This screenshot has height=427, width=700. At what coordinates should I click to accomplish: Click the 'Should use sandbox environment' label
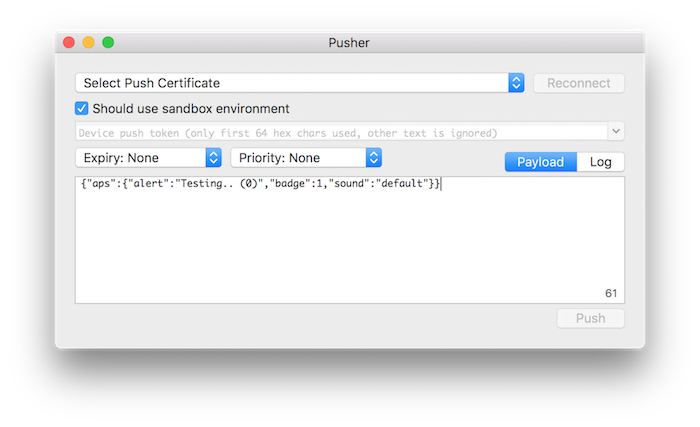point(190,108)
